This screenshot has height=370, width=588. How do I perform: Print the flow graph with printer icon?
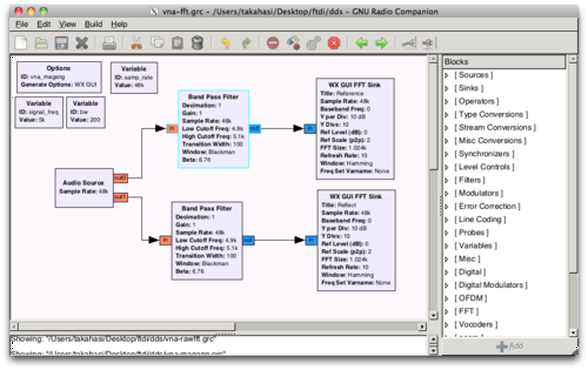109,43
